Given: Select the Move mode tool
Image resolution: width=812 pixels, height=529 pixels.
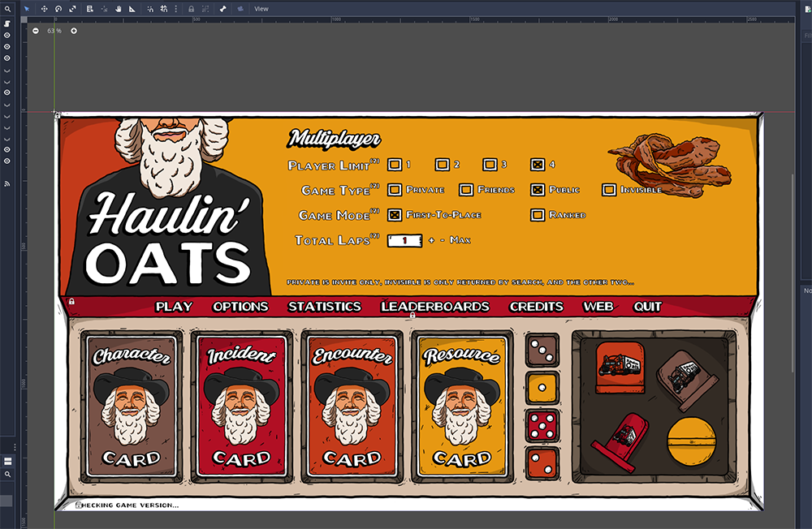Looking at the screenshot, I should pyautogui.click(x=44, y=9).
